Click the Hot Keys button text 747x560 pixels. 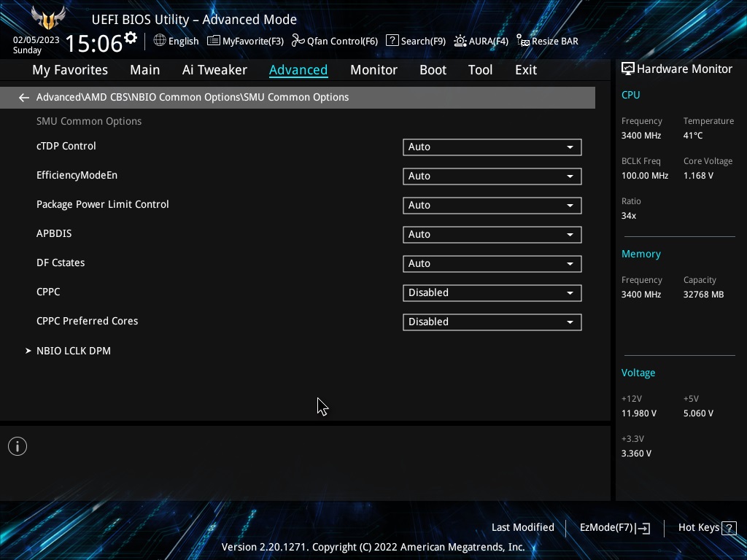(698, 528)
